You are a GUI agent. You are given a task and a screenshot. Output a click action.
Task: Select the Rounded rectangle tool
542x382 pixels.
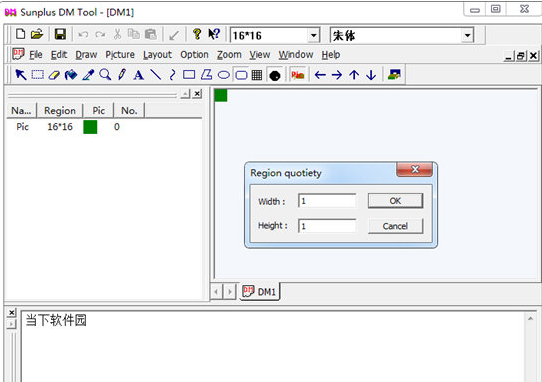(x=241, y=75)
